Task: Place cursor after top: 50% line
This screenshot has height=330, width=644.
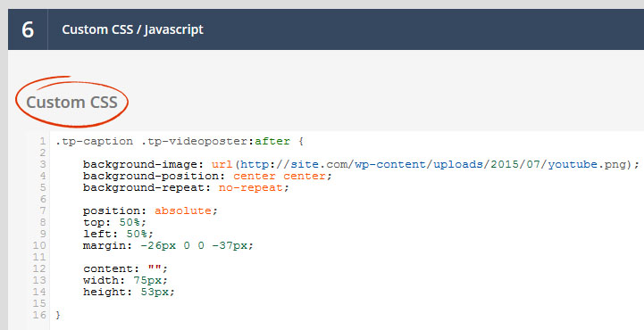Action: [x=147, y=223]
